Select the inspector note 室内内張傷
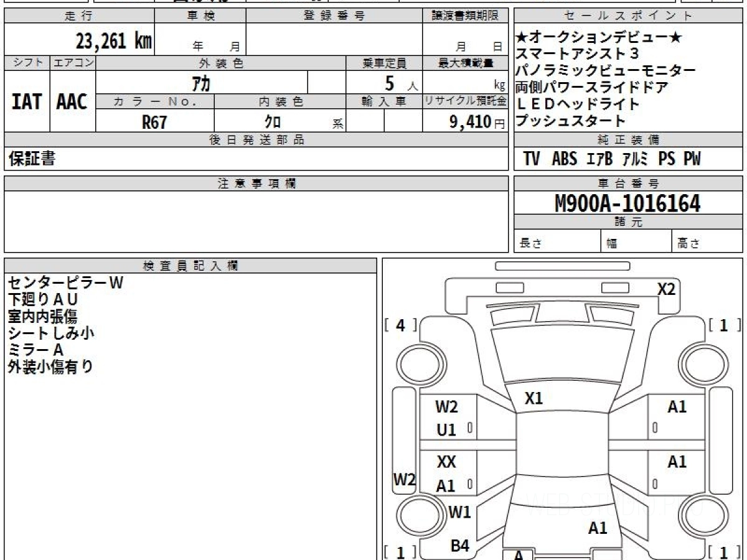Screen dimensions: 747x560 [x=43, y=316]
